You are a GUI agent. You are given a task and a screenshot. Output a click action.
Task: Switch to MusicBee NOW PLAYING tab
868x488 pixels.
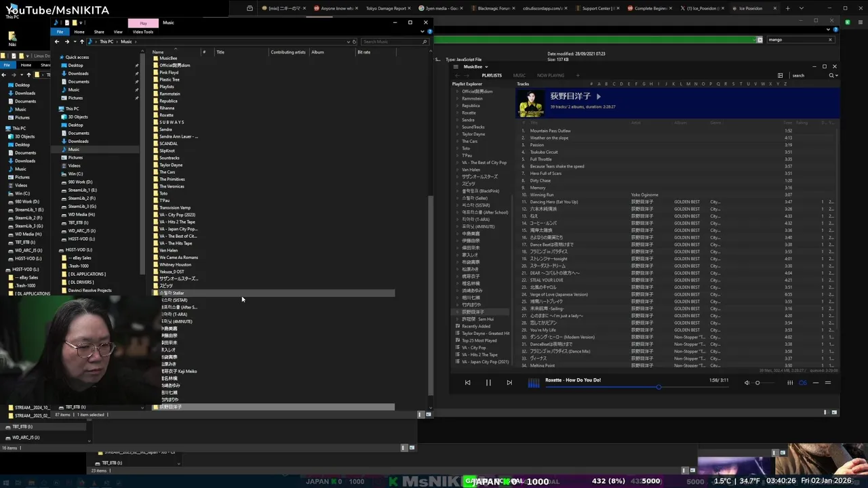(x=551, y=75)
